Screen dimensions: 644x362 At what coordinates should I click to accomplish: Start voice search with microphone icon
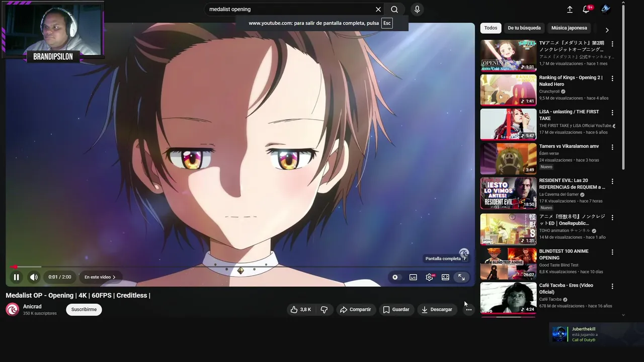coord(417,9)
